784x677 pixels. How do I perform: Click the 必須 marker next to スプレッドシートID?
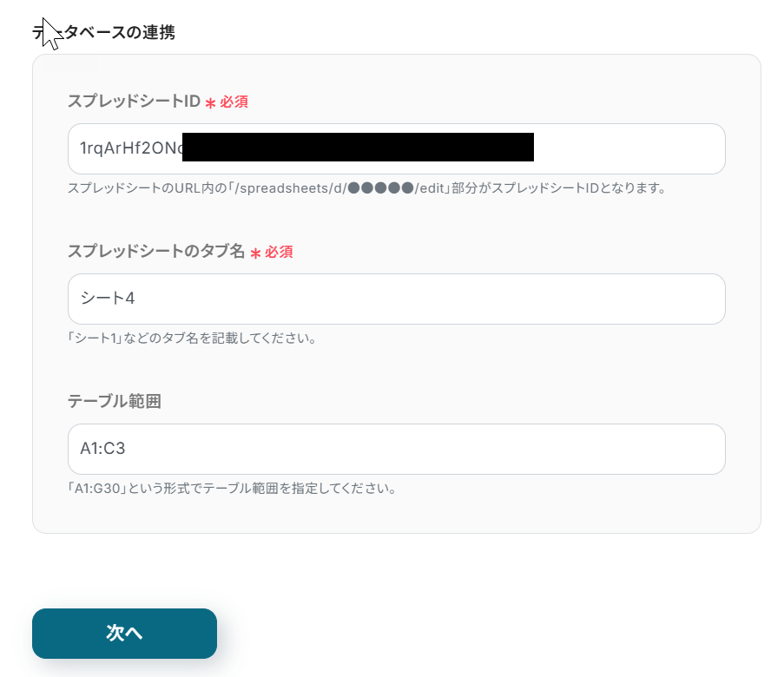click(x=234, y=102)
